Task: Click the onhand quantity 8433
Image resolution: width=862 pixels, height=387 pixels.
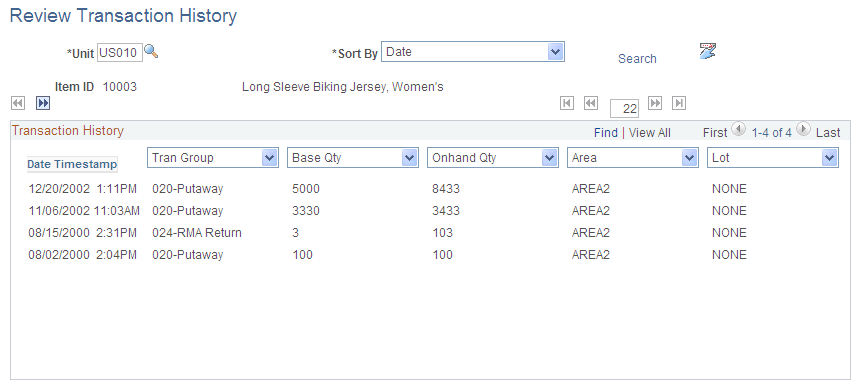Action: pos(446,189)
